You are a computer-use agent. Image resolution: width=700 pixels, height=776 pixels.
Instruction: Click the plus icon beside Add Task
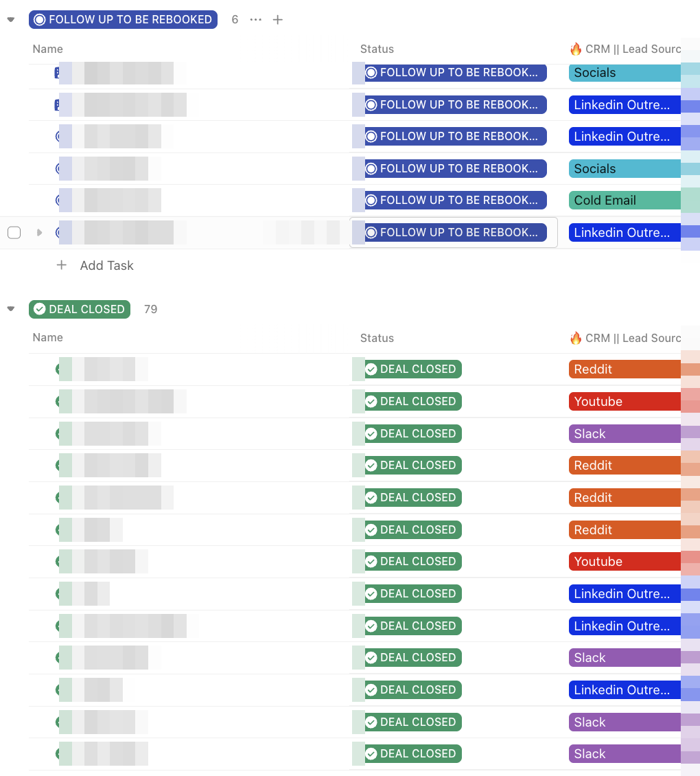point(61,265)
